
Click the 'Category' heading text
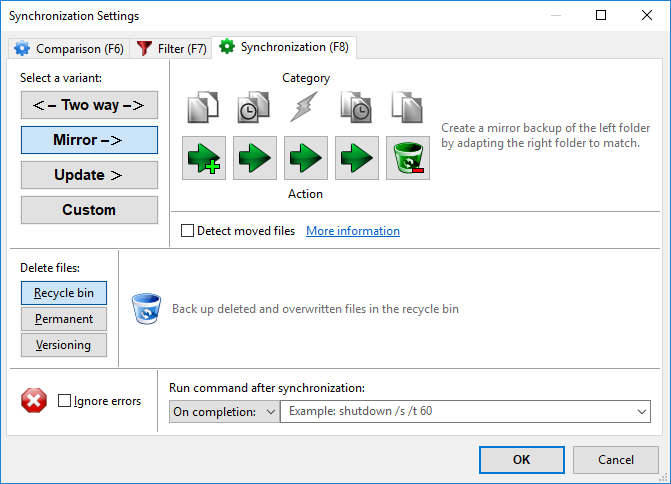pyautogui.click(x=306, y=78)
